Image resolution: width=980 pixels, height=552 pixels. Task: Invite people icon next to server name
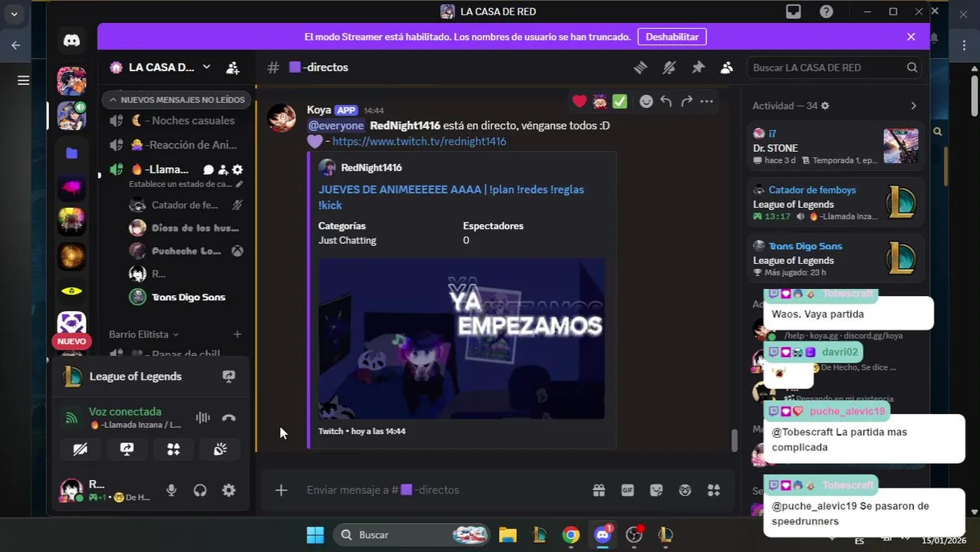tap(233, 67)
